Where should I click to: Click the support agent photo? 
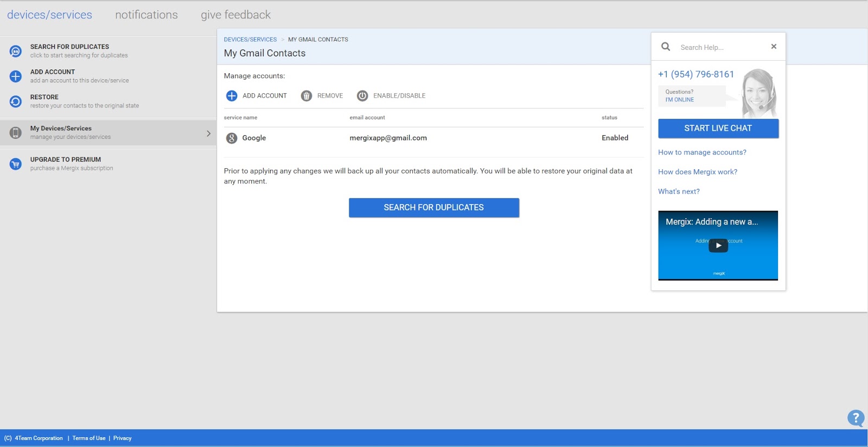(758, 93)
